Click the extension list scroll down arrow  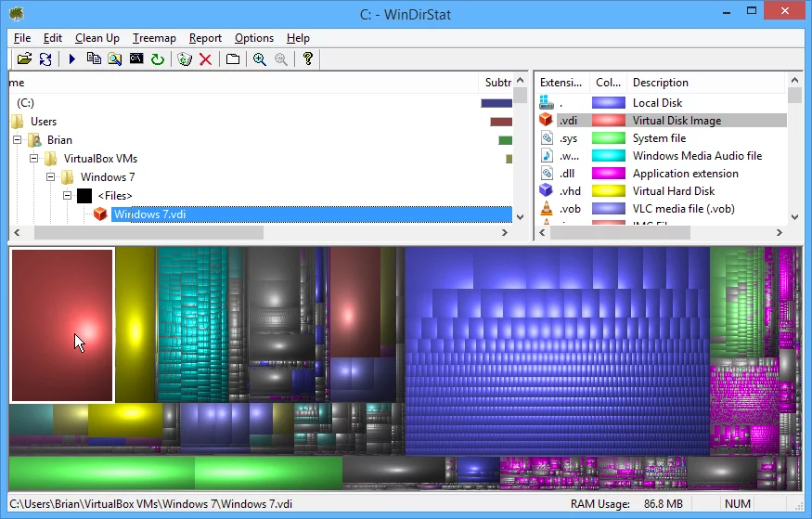(794, 217)
